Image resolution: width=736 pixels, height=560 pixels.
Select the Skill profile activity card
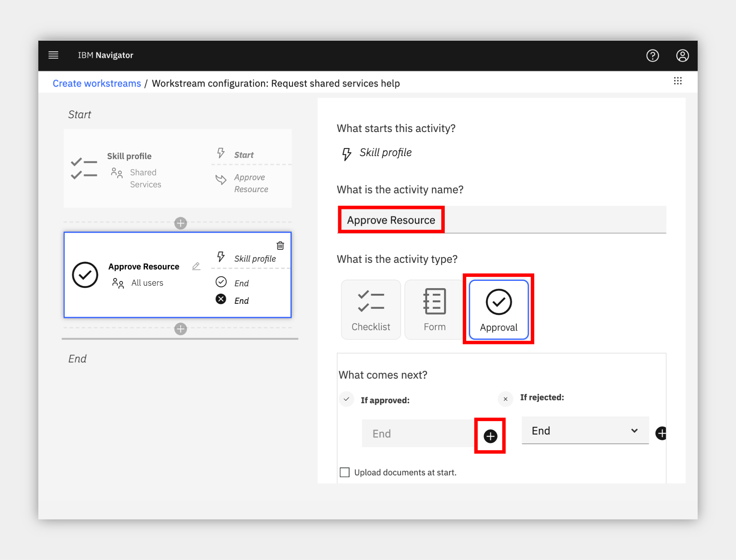(177, 168)
